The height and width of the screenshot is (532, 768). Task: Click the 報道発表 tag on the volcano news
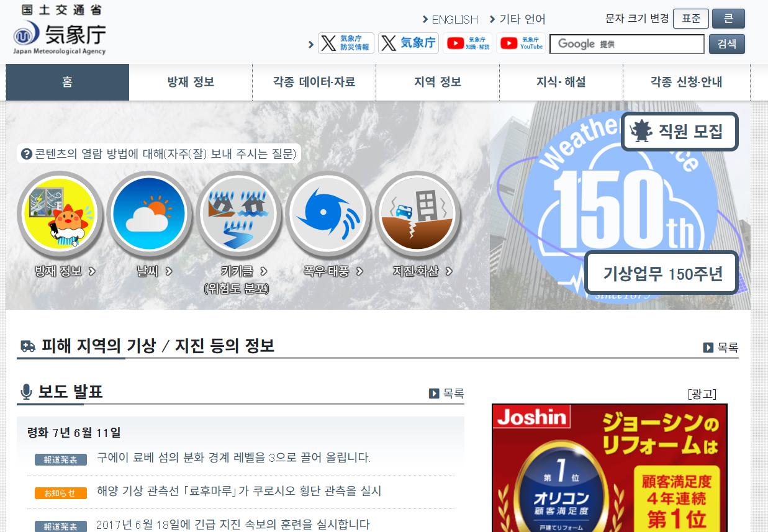(x=60, y=460)
